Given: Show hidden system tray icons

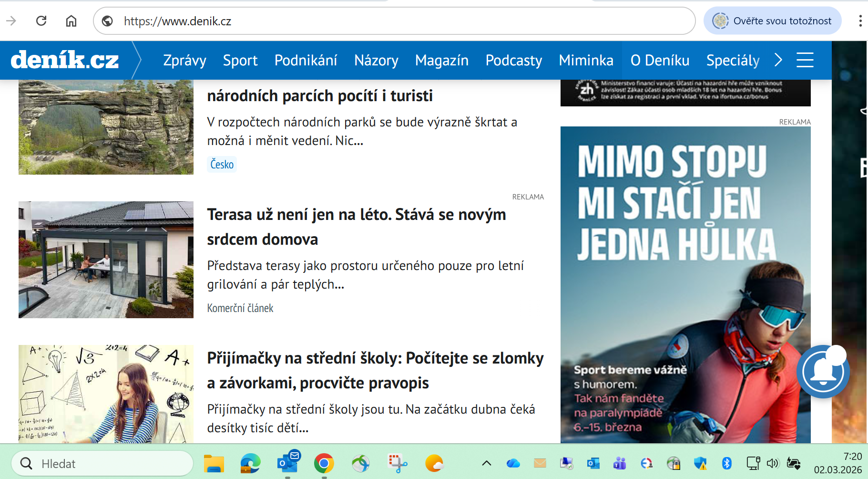Looking at the screenshot, I should click(x=486, y=463).
